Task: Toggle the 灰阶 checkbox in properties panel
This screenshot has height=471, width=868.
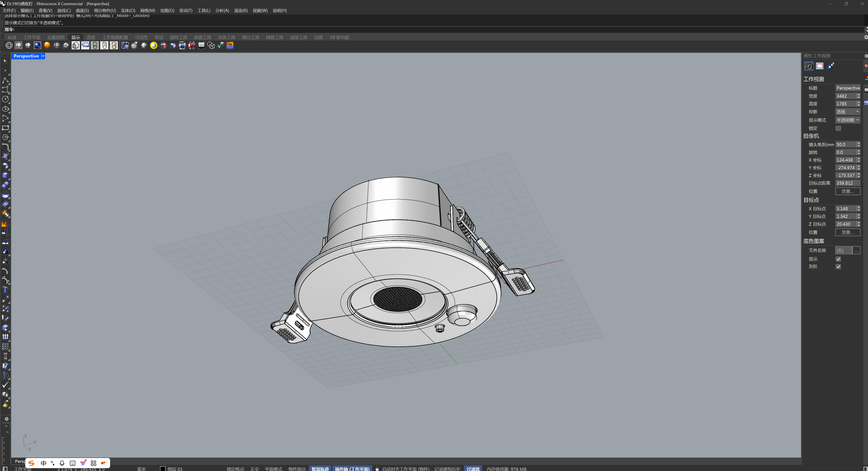Action: pyautogui.click(x=839, y=266)
